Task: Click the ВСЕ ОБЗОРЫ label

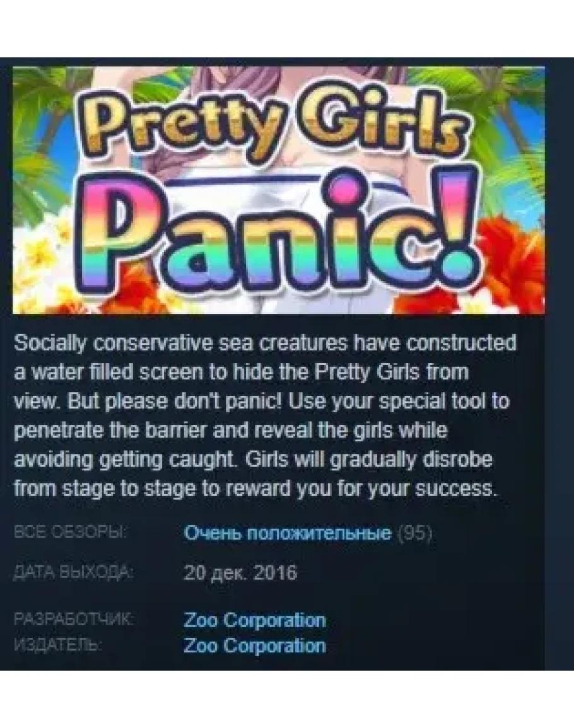Action: (x=69, y=532)
